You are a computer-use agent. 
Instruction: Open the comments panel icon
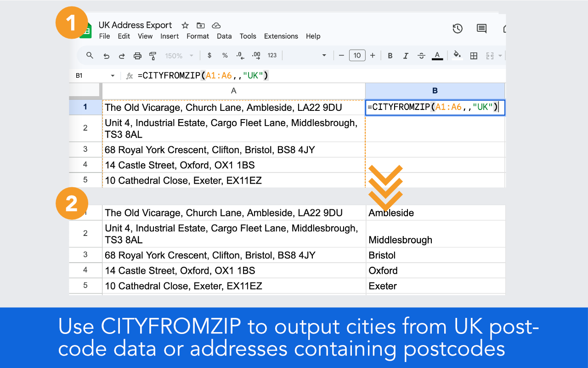coord(481,29)
